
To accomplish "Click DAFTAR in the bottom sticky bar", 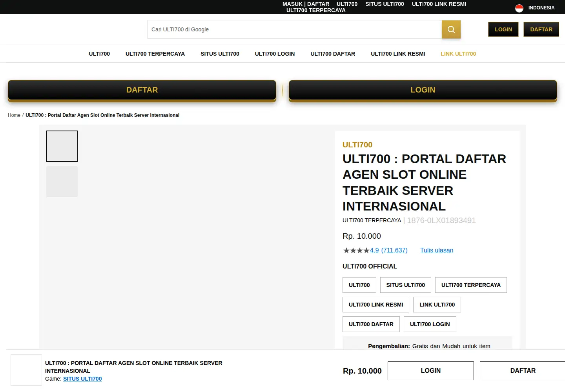I will pyautogui.click(x=523, y=371).
